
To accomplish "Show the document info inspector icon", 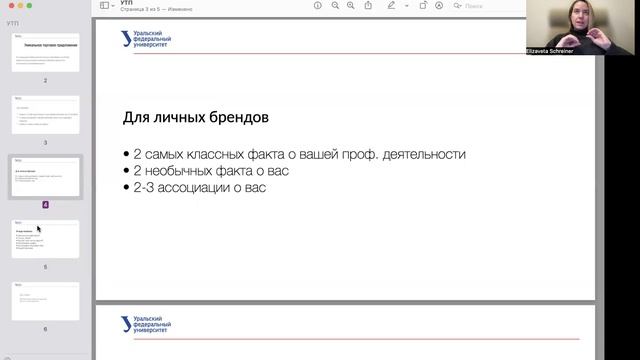I will [318, 5].
